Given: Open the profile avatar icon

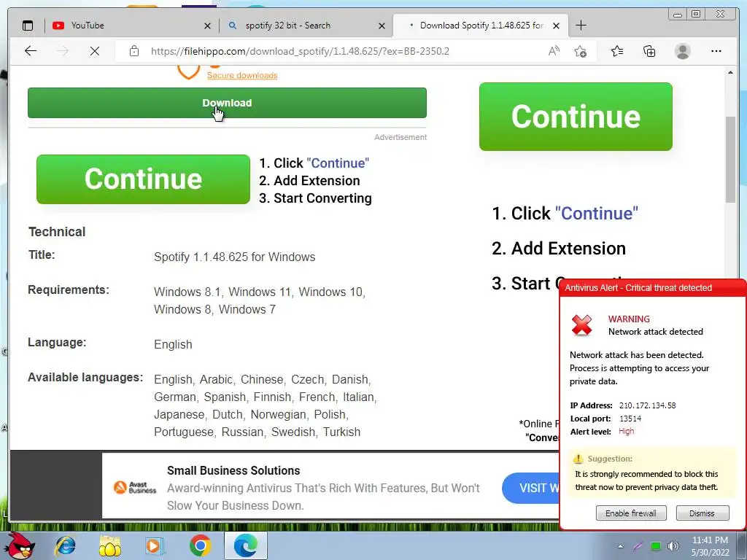Looking at the screenshot, I should tap(683, 51).
